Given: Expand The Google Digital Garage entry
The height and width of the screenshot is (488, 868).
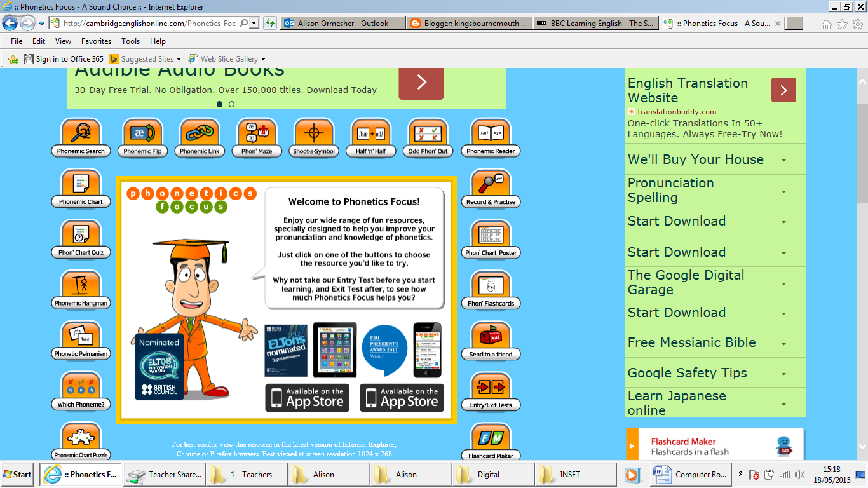Looking at the screenshot, I should pos(715,282).
